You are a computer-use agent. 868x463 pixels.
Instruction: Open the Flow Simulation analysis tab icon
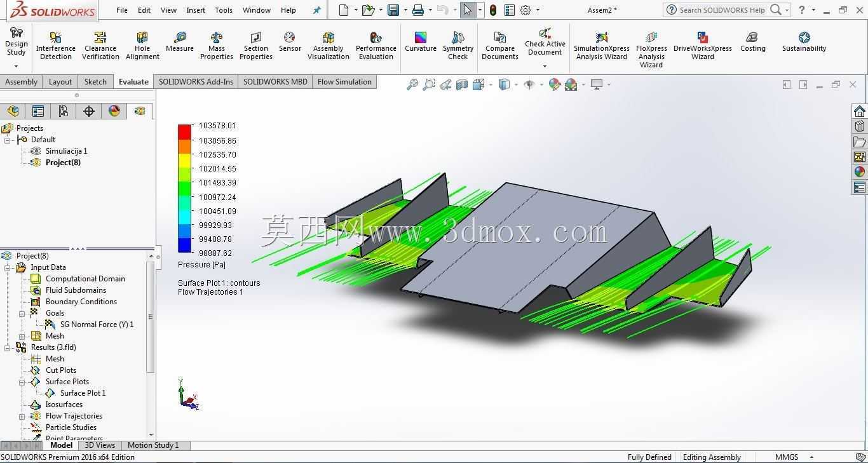[x=140, y=111]
